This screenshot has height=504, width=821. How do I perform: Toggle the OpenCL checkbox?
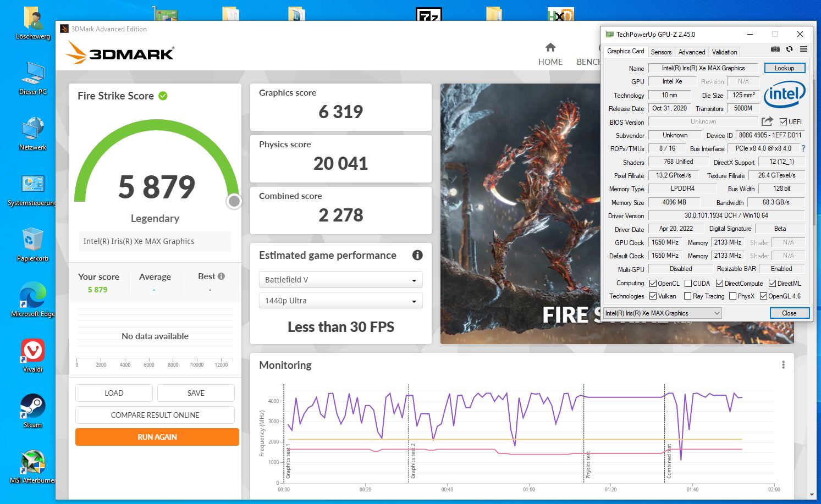click(x=653, y=284)
